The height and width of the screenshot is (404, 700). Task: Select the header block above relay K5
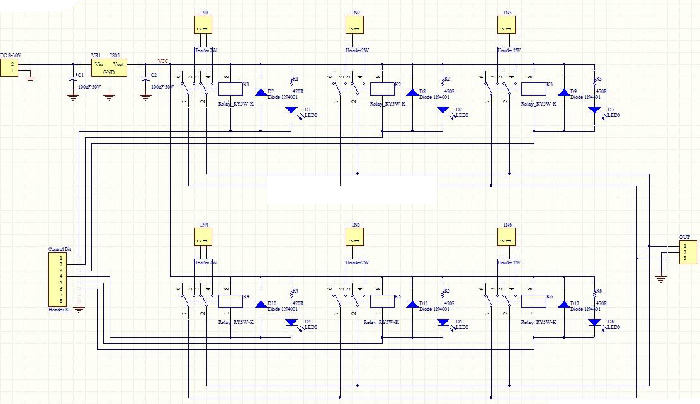click(x=355, y=237)
